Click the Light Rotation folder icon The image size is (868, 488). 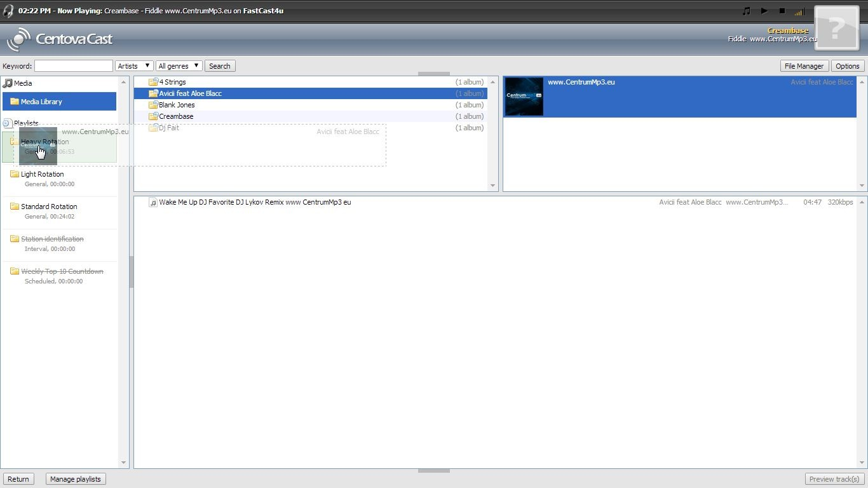15,173
